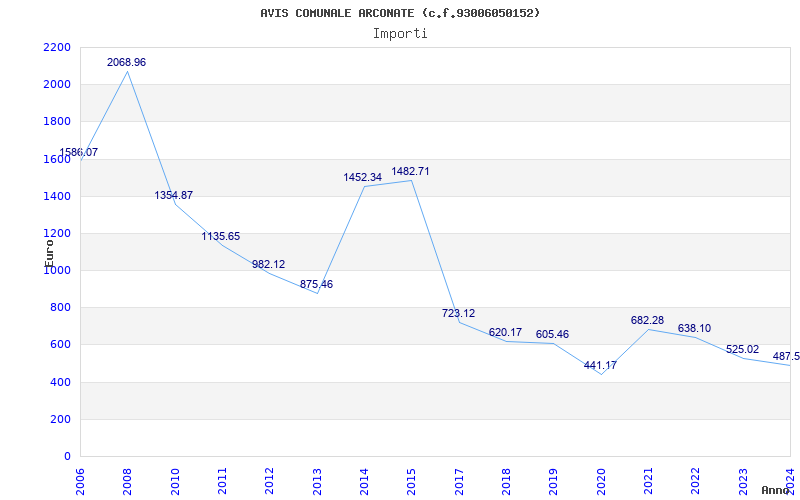Viewport: 800px width, 500px height.
Task: Click the data label 875.46
Action: pyautogui.click(x=316, y=284)
